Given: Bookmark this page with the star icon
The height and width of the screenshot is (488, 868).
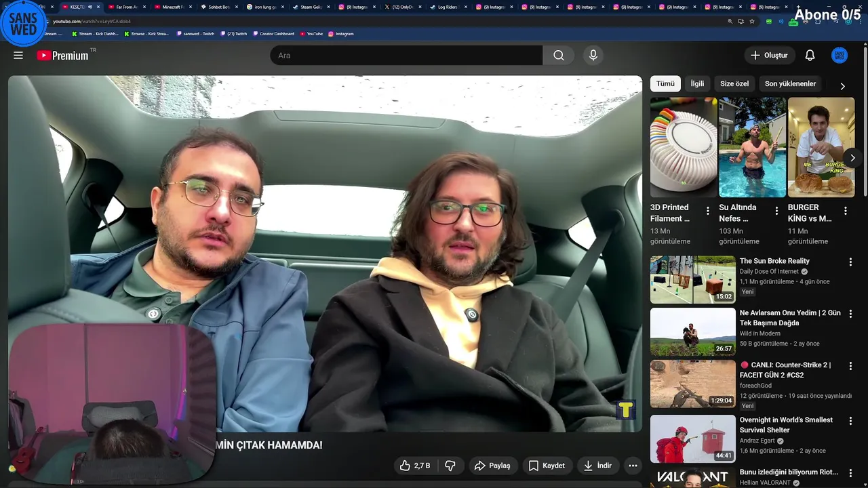Looking at the screenshot, I should [752, 21].
